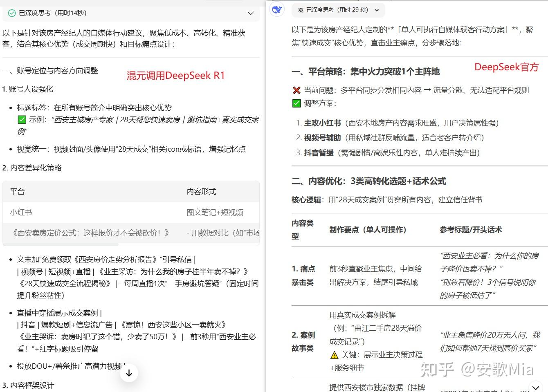Expand the left 已深度思考（用时14秒） chevron

pos(251,13)
